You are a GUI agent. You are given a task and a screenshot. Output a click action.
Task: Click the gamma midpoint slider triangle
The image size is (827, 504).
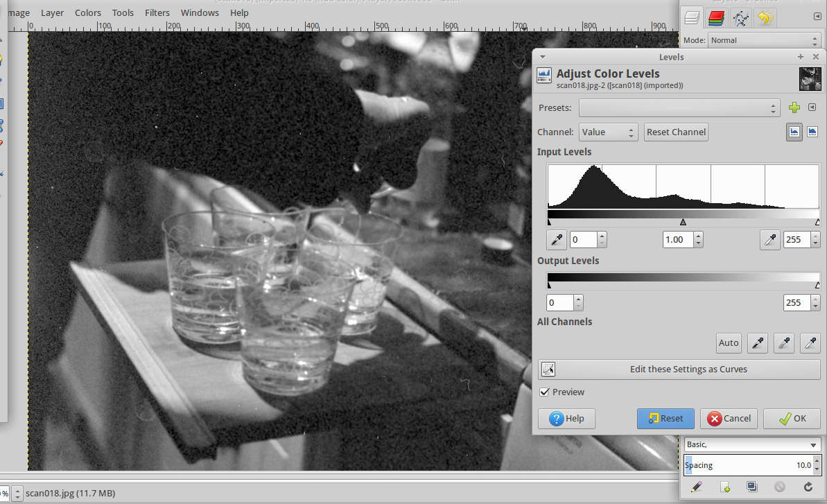pos(683,223)
